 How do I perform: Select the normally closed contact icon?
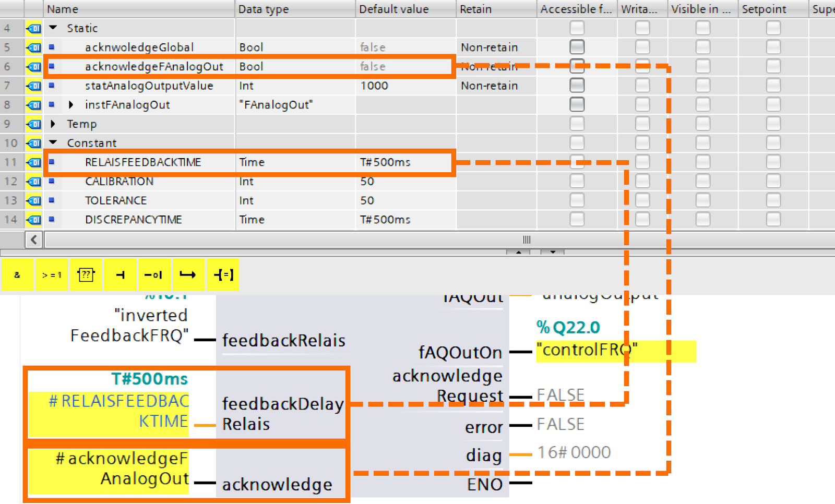coord(120,274)
